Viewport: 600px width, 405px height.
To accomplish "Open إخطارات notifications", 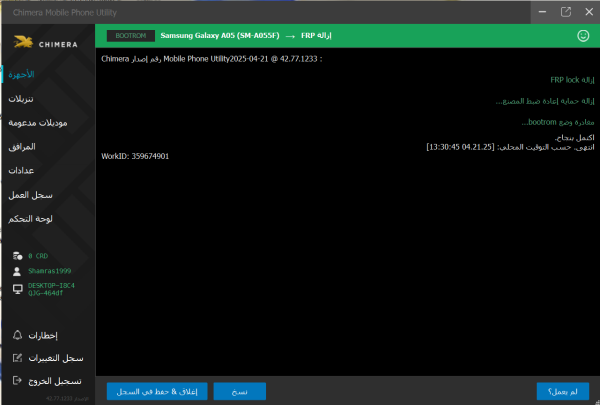I will coord(43,336).
